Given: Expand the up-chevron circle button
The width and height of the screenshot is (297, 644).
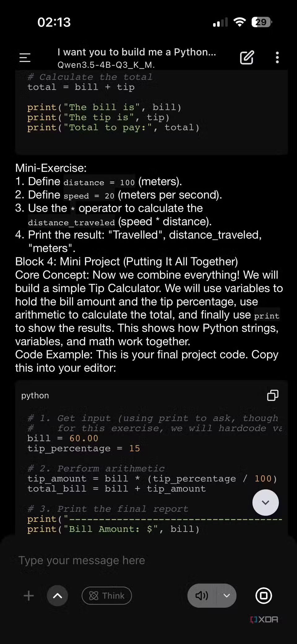Looking at the screenshot, I should point(58,595).
